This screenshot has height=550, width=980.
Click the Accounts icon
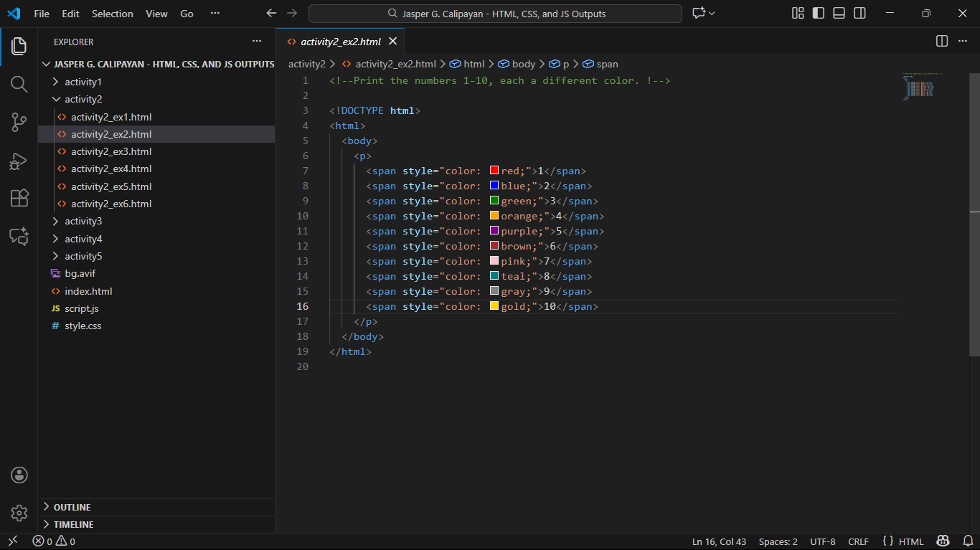point(19,475)
